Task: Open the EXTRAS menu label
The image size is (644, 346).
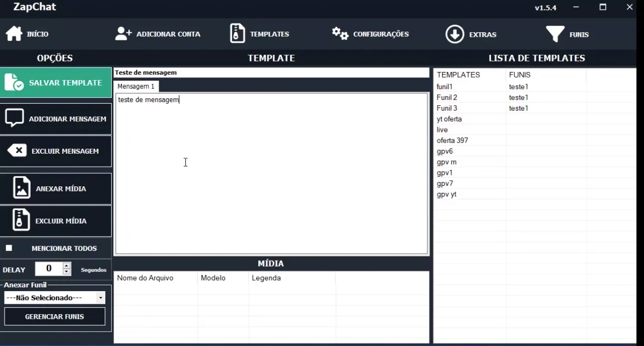Action: coord(482,35)
